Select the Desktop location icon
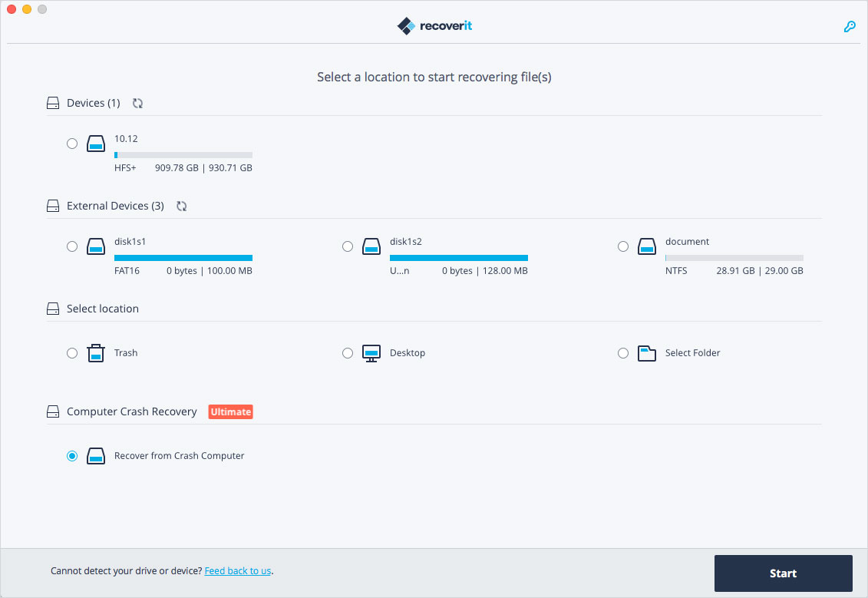 [x=371, y=352]
